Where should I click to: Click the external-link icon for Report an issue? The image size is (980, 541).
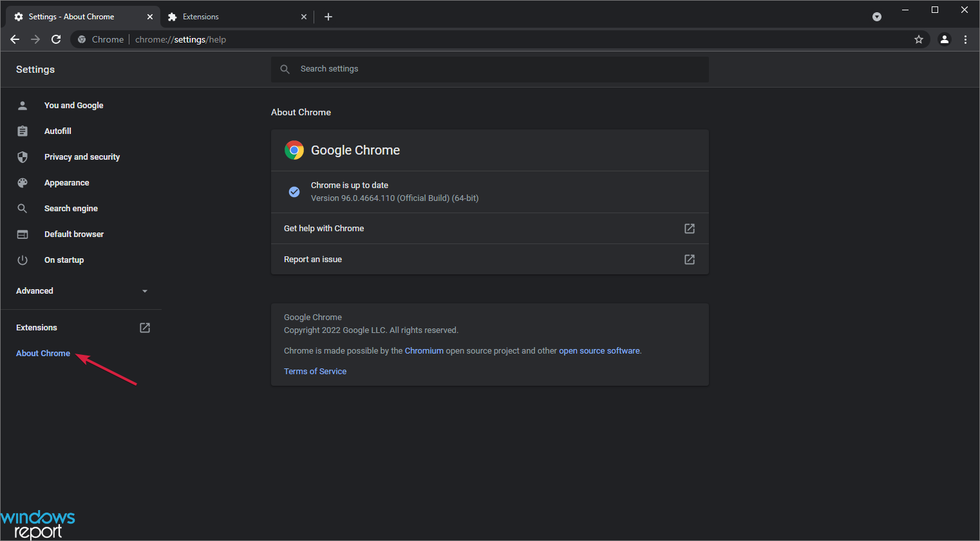(x=690, y=260)
